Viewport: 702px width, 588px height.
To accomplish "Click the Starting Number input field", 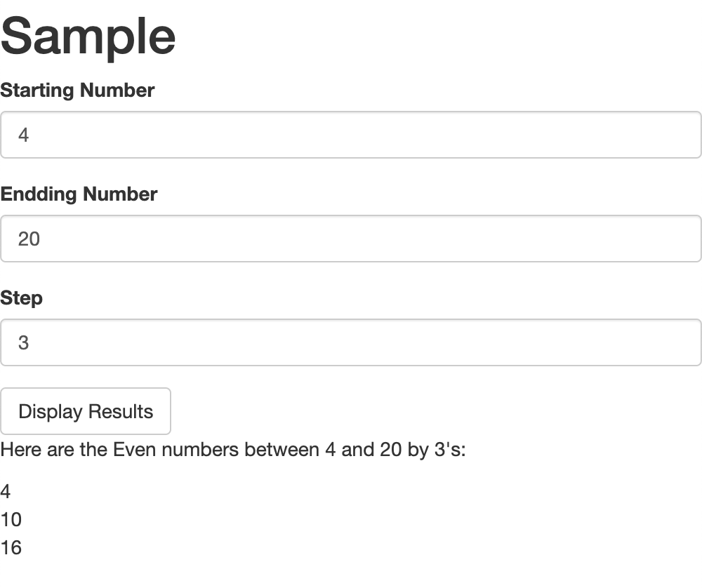I will (x=350, y=135).
